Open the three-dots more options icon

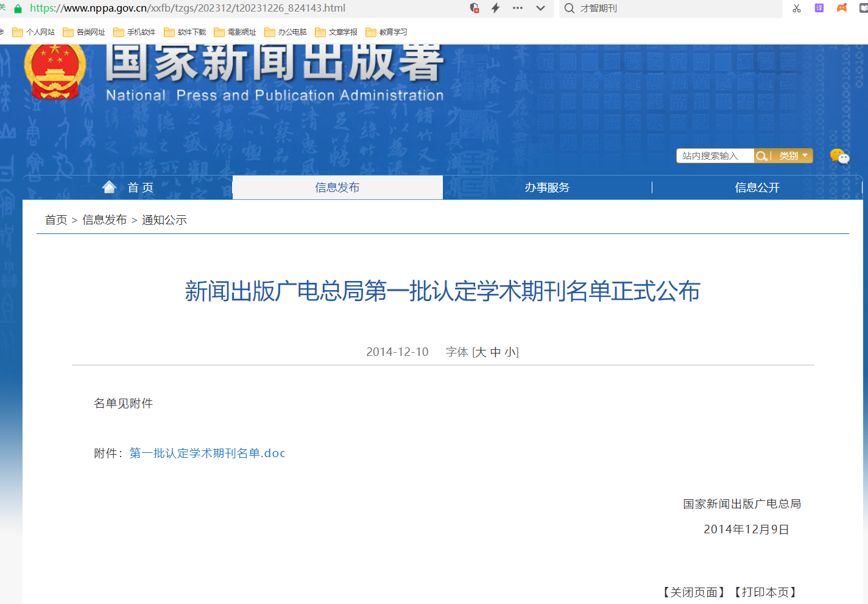(518, 8)
